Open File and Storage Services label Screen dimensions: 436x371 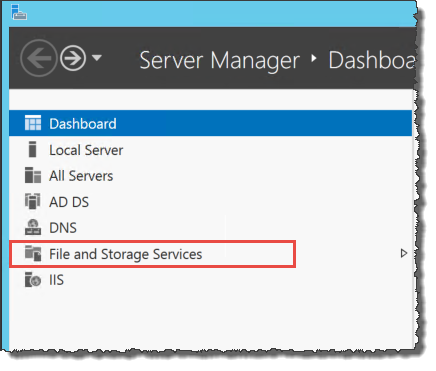tap(126, 254)
